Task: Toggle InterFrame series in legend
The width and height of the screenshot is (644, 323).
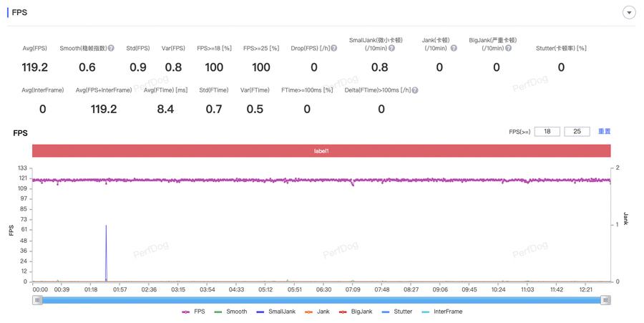Action: pos(442,312)
